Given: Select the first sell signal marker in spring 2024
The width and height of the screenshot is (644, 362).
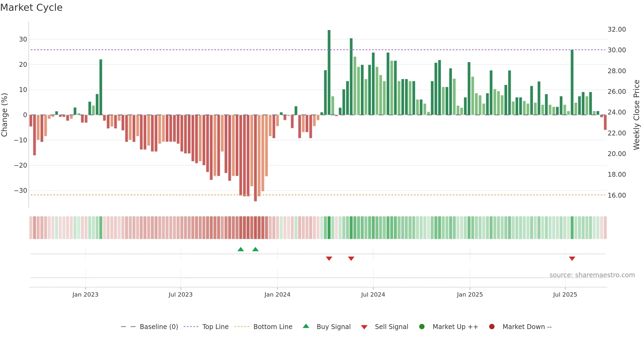Looking at the screenshot, I should click(329, 258).
